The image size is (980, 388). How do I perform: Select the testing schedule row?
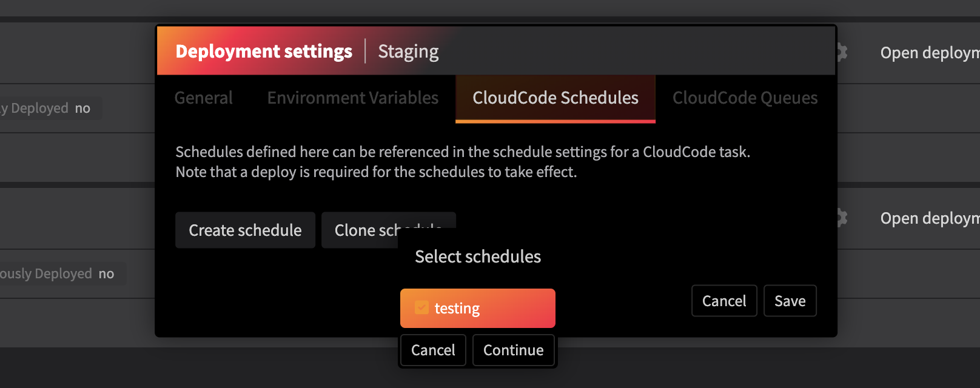click(x=478, y=308)
